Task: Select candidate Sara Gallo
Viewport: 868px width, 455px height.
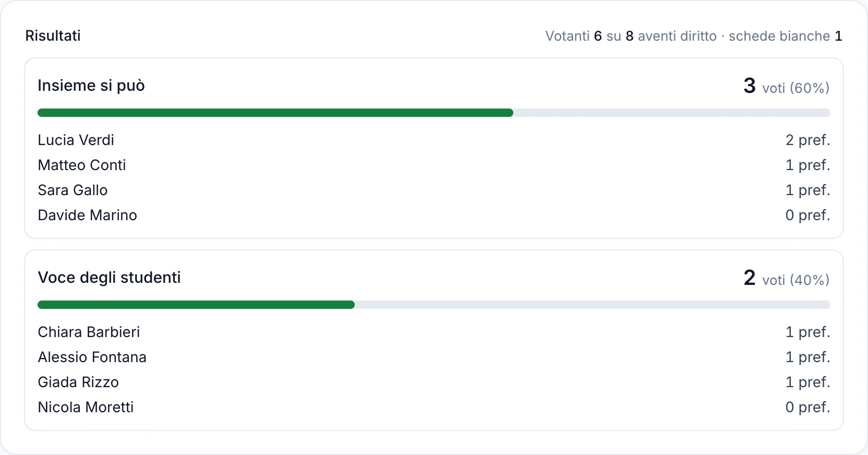Action: click(73, 190)
